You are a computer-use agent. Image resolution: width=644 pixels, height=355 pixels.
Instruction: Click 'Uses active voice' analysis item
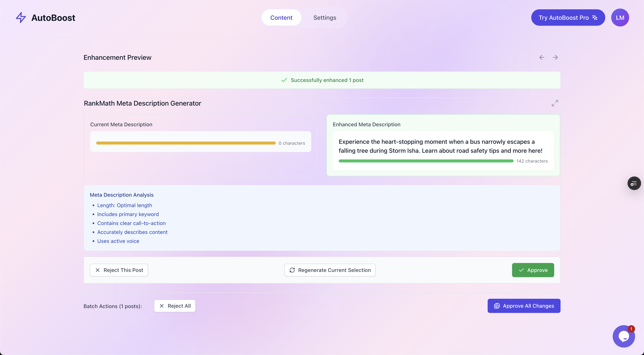pyautogui.click(x=118, y=241)
